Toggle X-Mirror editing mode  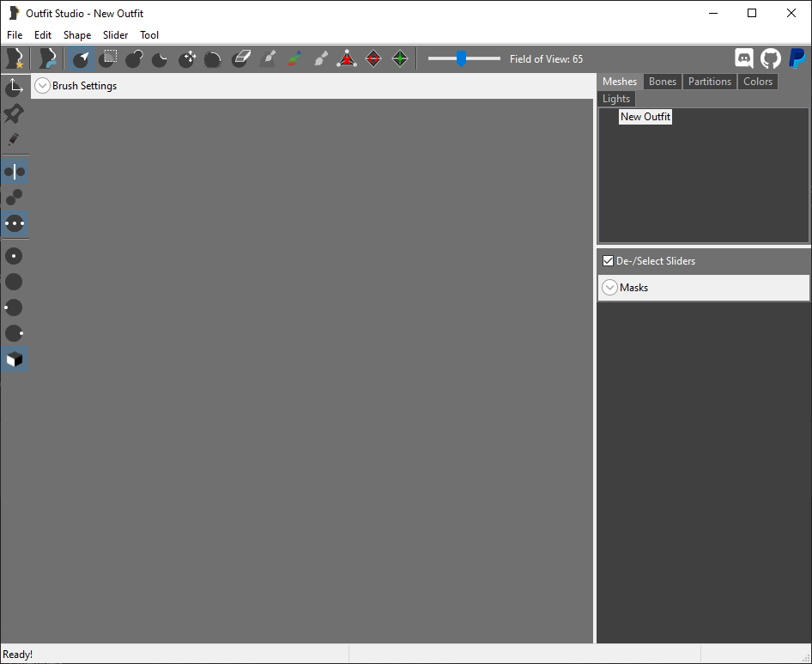pos(14,172)
